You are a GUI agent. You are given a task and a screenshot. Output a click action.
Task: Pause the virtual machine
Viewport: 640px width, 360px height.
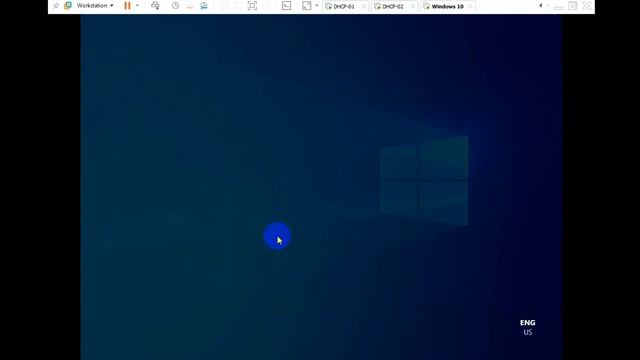127,6
